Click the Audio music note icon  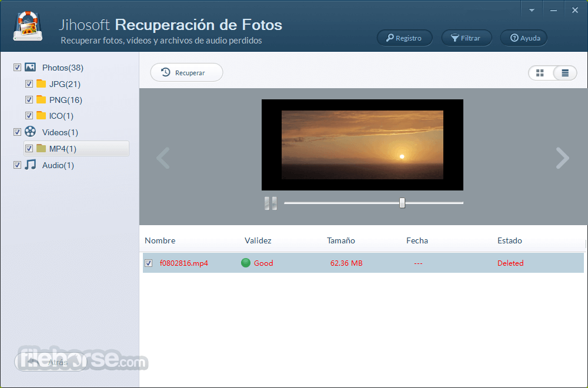(x=31, y=165)
